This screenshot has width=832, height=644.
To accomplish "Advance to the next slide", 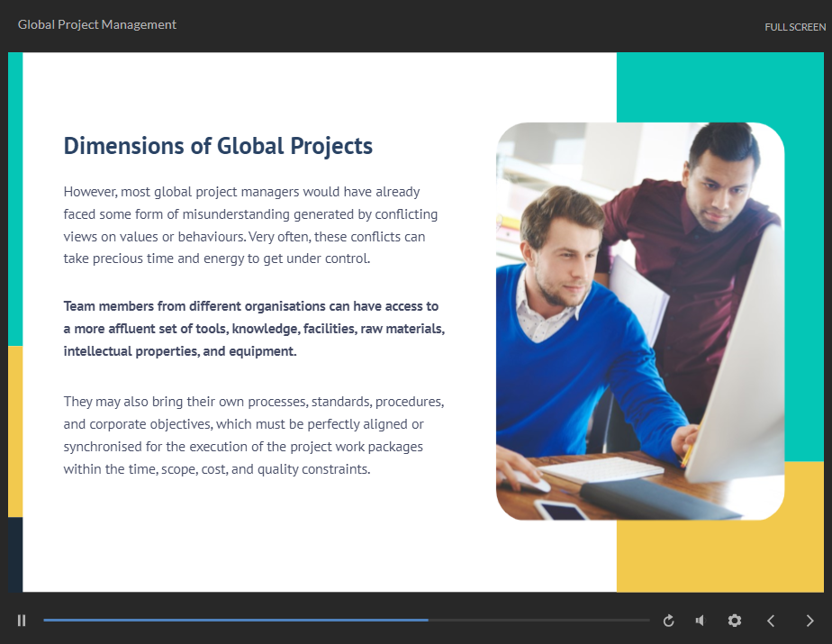I will click(809, 621).
